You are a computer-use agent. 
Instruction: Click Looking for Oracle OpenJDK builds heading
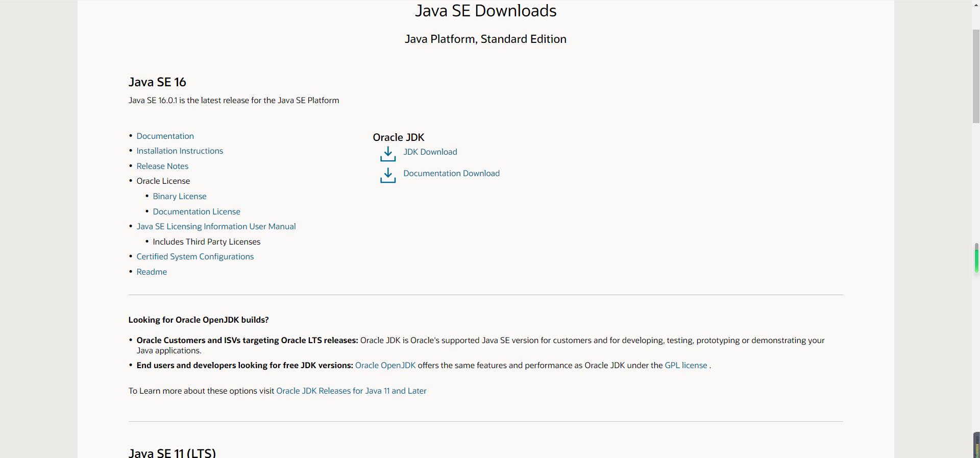tap(199, 320)
